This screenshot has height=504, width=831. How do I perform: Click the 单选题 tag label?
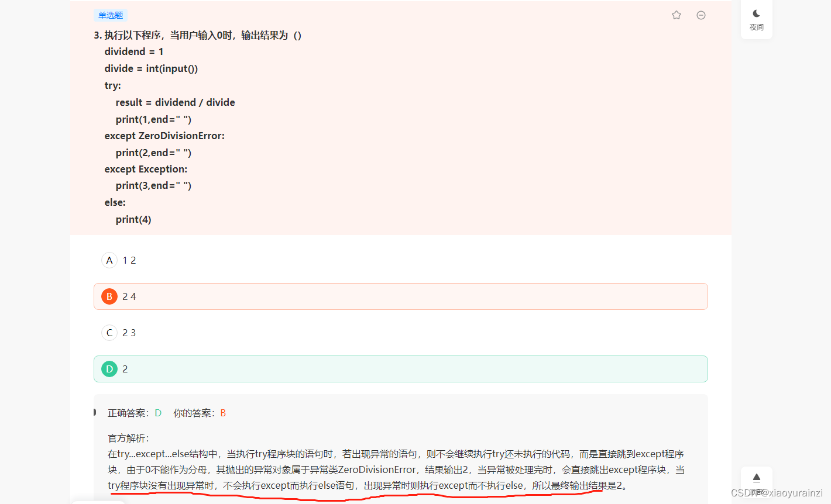pos(111,15)
